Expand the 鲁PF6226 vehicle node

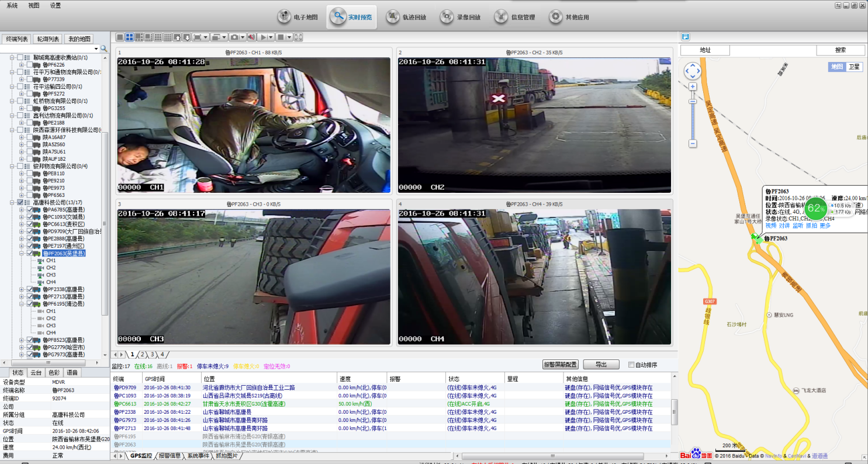click(22, 65)
